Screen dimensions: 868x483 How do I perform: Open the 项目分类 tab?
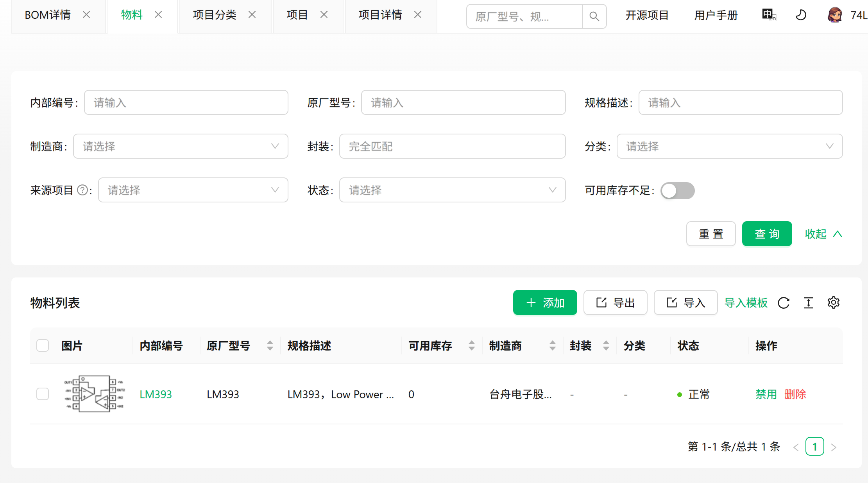point(215,15)
